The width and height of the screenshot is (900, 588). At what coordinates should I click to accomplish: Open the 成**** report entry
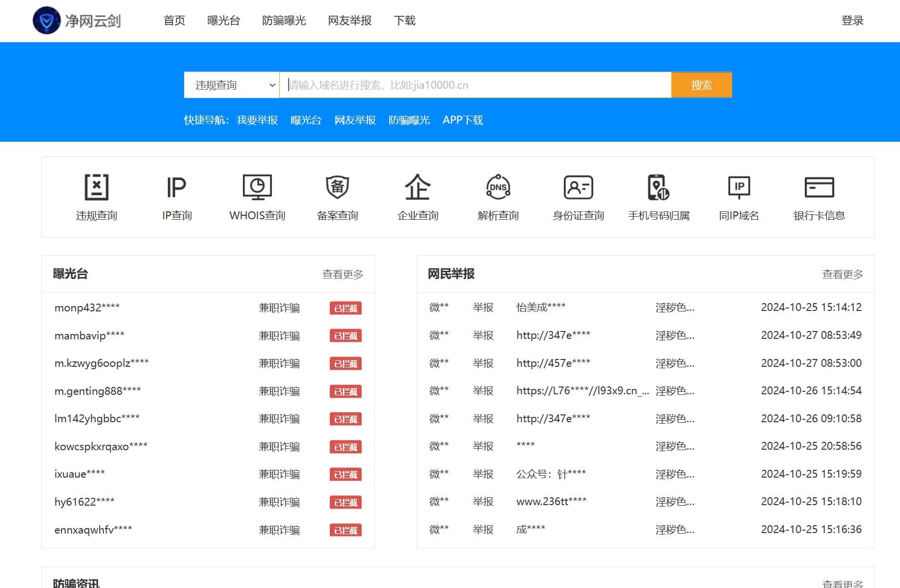(x=530, y=529)
